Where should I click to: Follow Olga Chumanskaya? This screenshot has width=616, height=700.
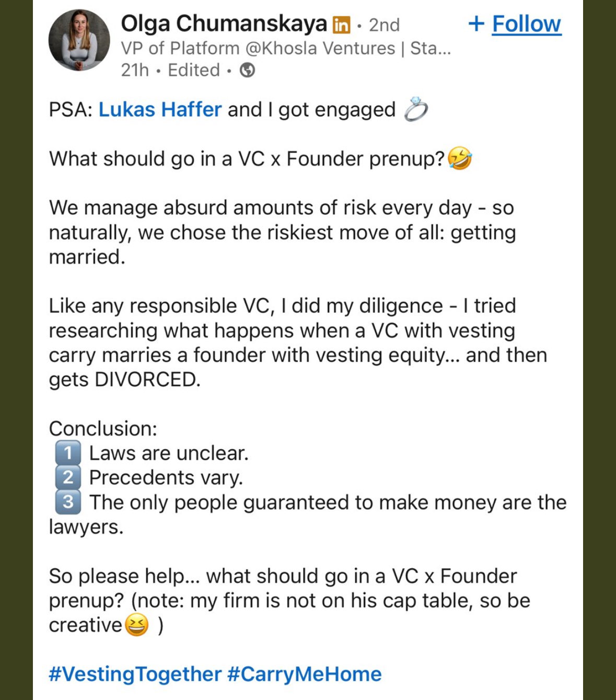tap(527, 24)
